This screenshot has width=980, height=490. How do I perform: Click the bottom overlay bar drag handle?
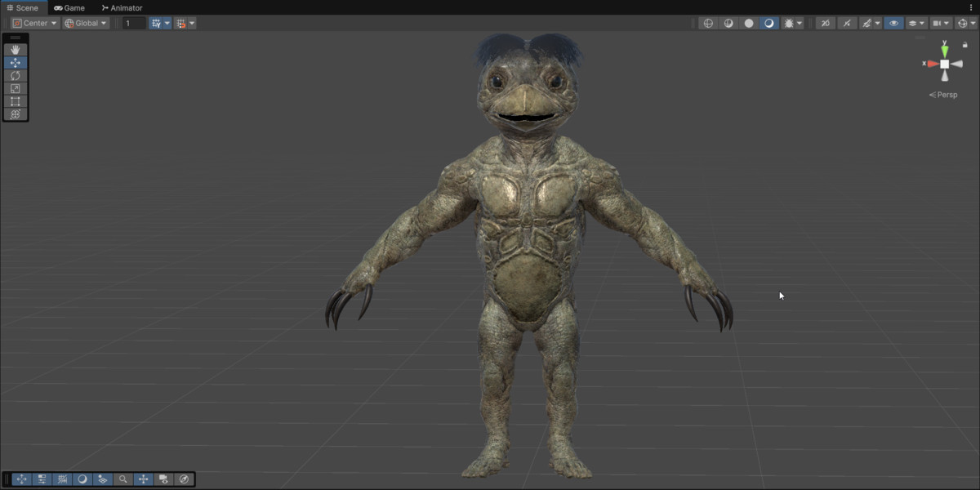point(7,479)
